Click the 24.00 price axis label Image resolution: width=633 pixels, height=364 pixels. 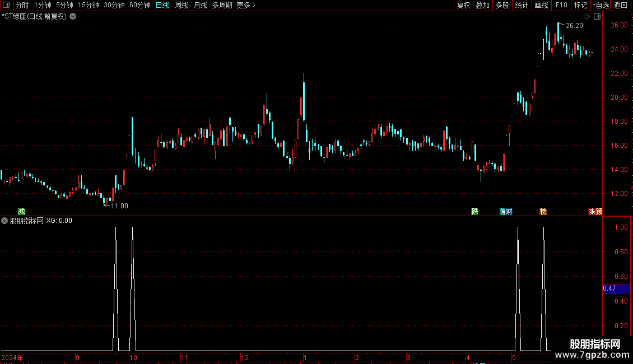click(619, 49)
